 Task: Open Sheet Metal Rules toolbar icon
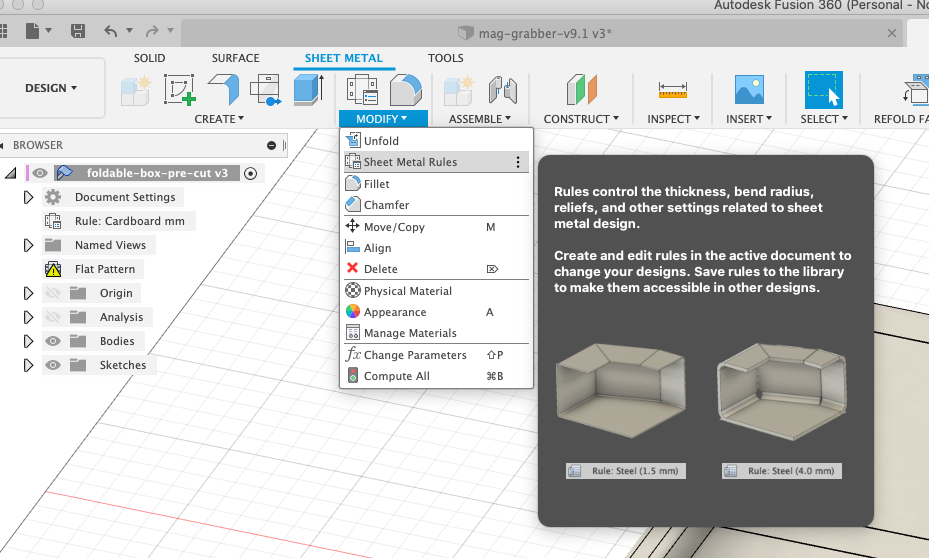(x=362, y=90)
